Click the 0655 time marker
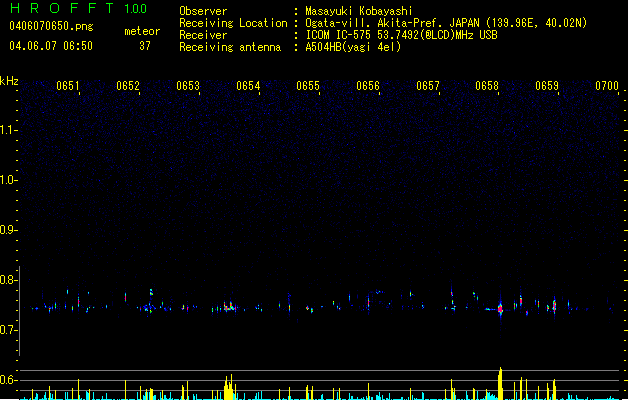 click(x=308, y=86)
